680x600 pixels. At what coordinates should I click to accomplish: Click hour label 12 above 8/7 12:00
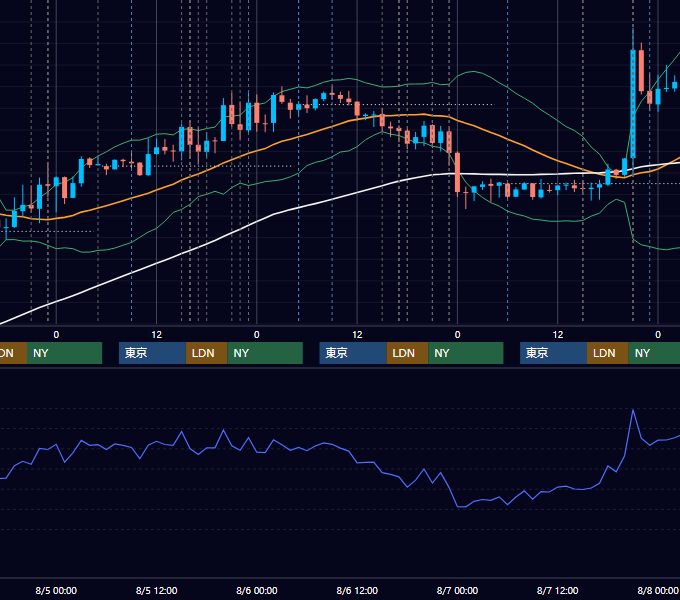[558, 335]
